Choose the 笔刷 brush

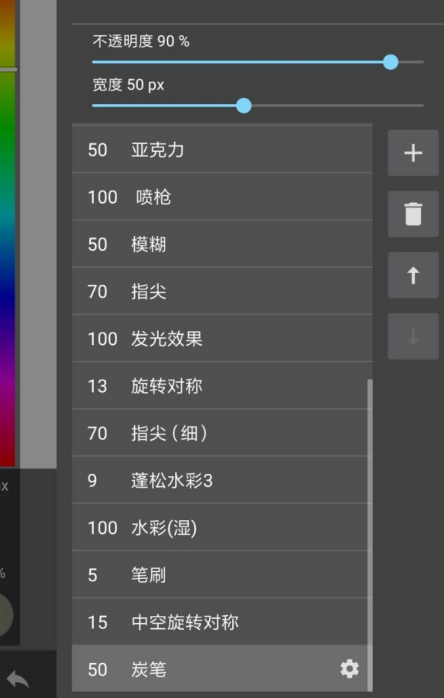click(x=222, y=575)
